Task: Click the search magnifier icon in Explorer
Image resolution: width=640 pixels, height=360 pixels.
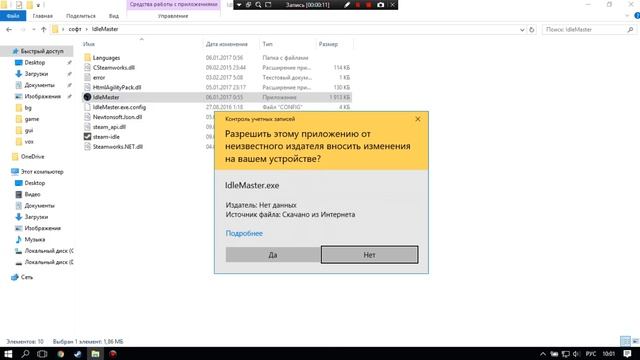Action: click(630, 29)
